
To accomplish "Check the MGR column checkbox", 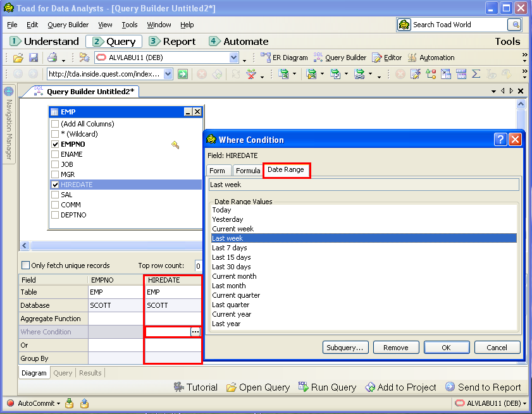I will coord(55,174).
